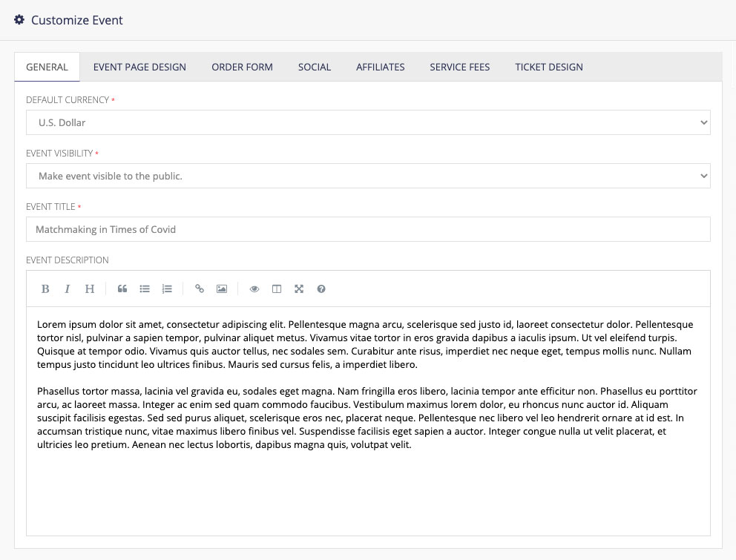
Task: Click the Default Currency label
Action: tap(68, 100)
